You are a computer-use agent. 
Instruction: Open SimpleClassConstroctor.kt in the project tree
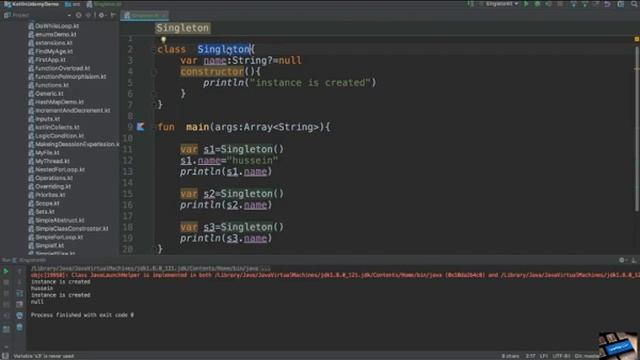[x=68, y=229]
